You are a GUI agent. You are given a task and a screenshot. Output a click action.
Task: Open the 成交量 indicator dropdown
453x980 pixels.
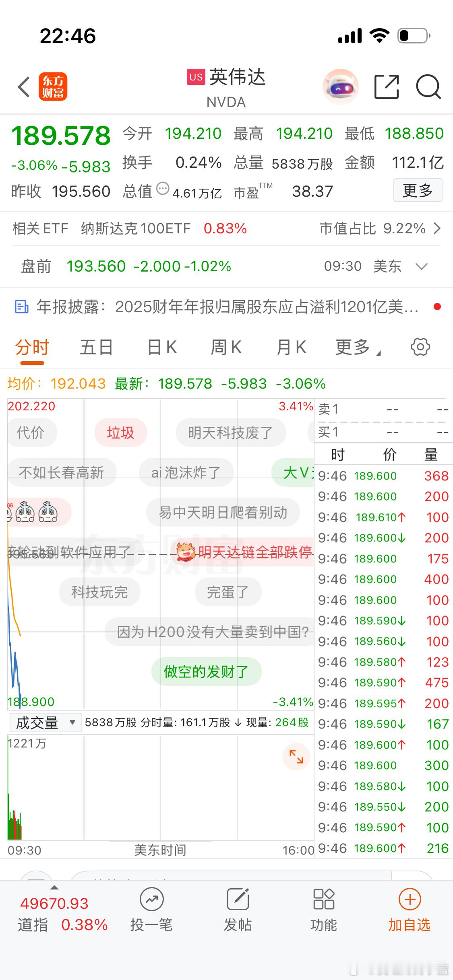pyautogui.click(x=46, y=723)
